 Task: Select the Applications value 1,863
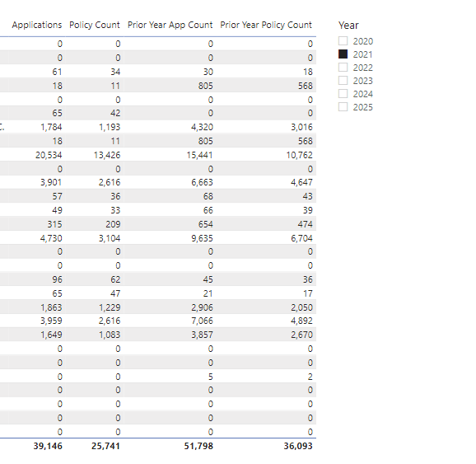click(51, 307)
